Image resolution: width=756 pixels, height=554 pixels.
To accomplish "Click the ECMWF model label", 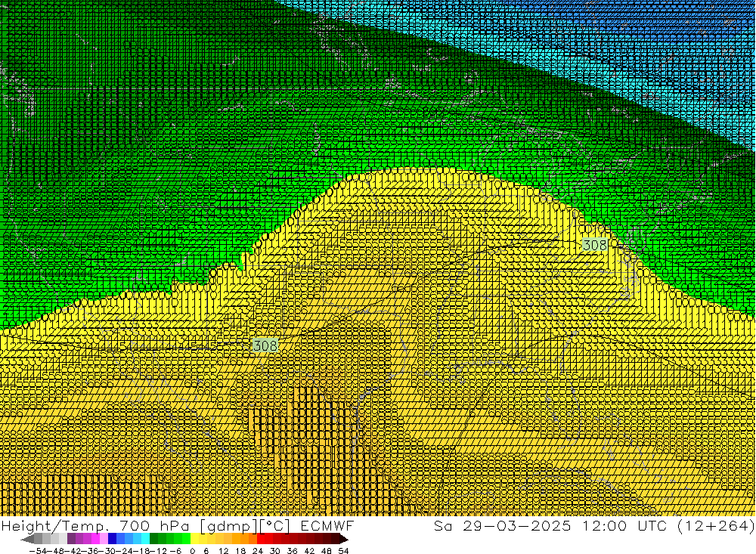I will 327,526.
